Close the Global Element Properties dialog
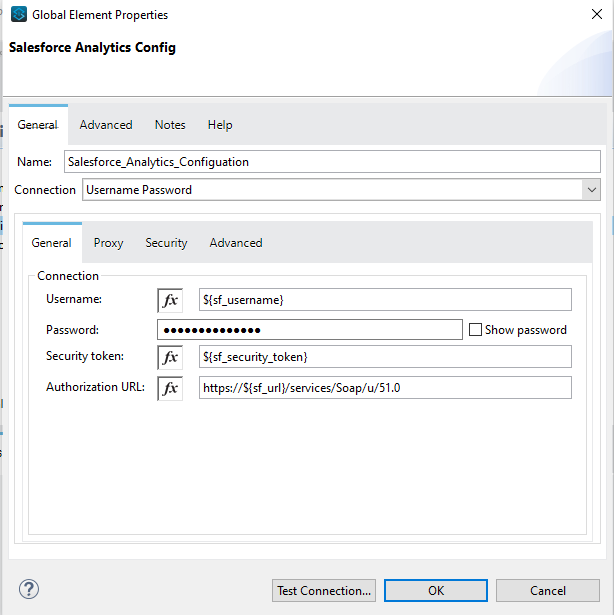Screen dimensions: 614x615 point(597,15)
